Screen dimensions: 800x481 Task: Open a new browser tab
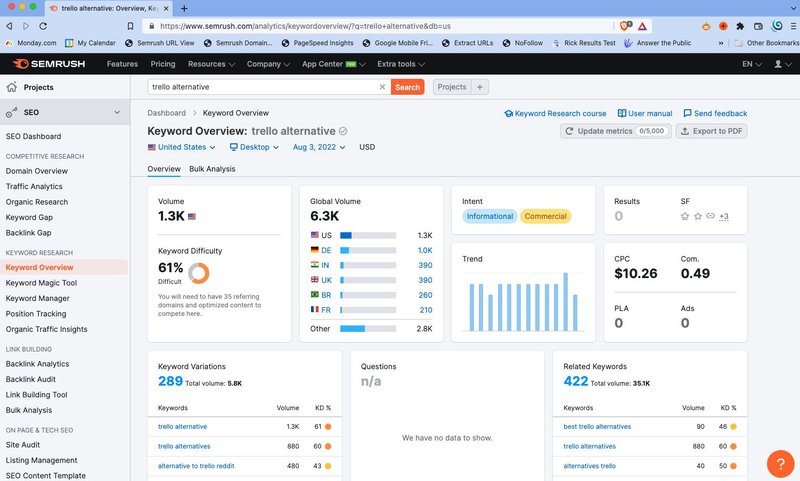click(x=184, y=8)
